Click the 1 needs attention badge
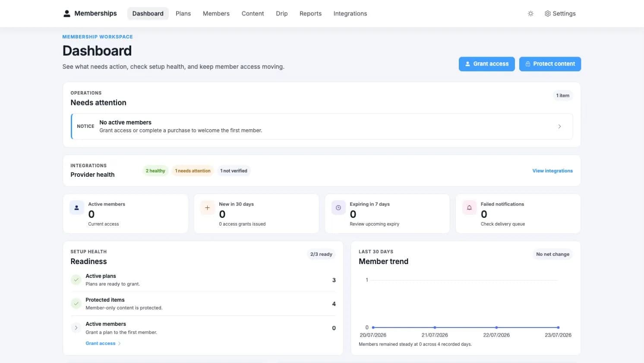 tap(193, 171)
